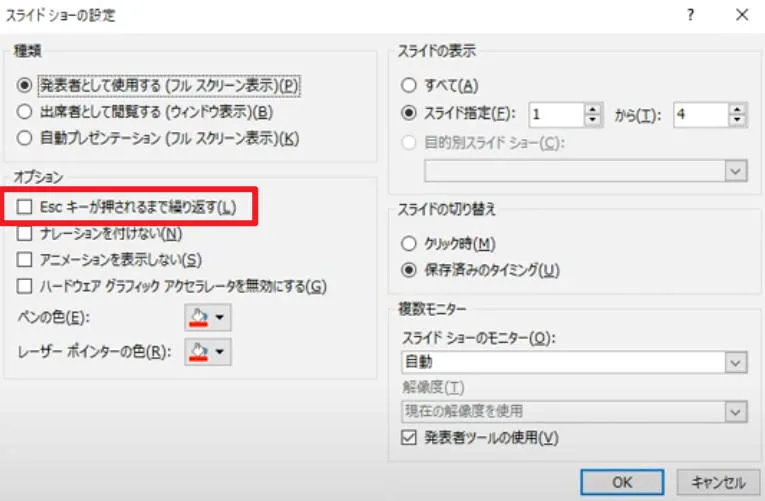This screenshot has height=501, width=765.
Task: Close the スライド ショーの設定 dialog
Action: pos(742,15)
